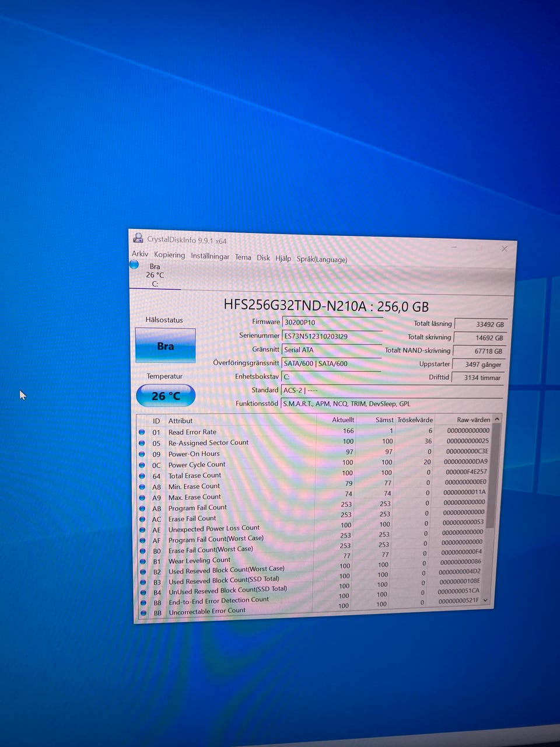Click raw value 000000000C3E
The image size is (560, 747).
pos(467,451)
